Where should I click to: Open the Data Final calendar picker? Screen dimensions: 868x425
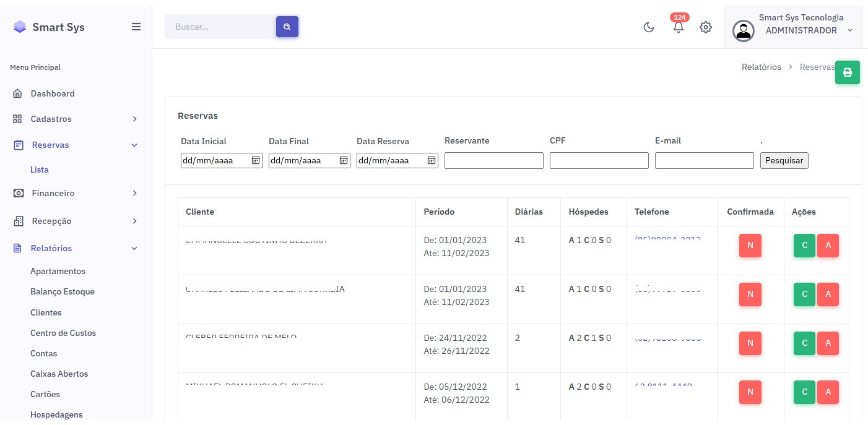click(x=344, y=161)
